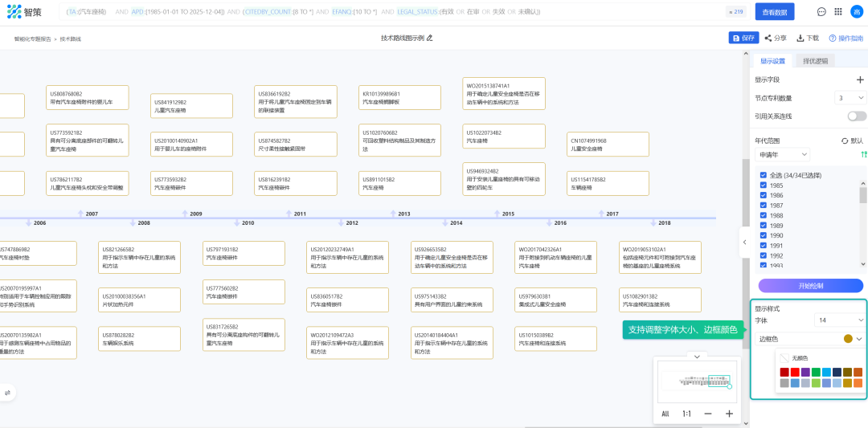Open the apps grid icon
This screenshot has height=428, width=868.
(838, 11)
